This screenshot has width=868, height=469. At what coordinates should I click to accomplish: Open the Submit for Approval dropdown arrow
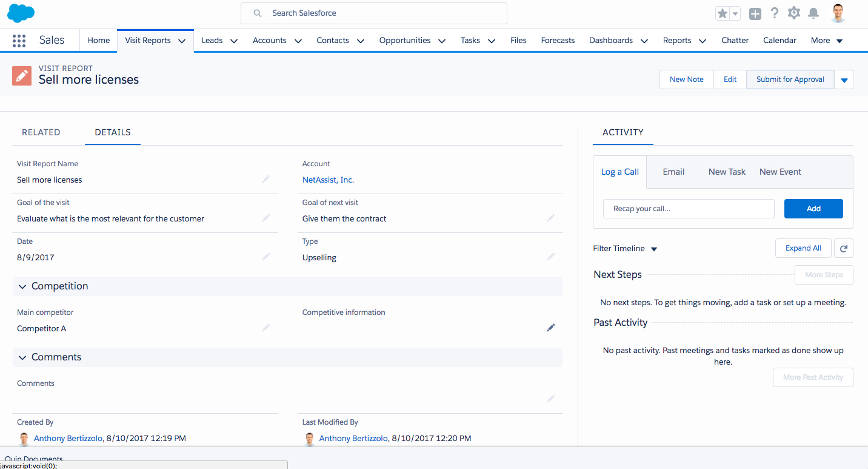click(844, 79)
